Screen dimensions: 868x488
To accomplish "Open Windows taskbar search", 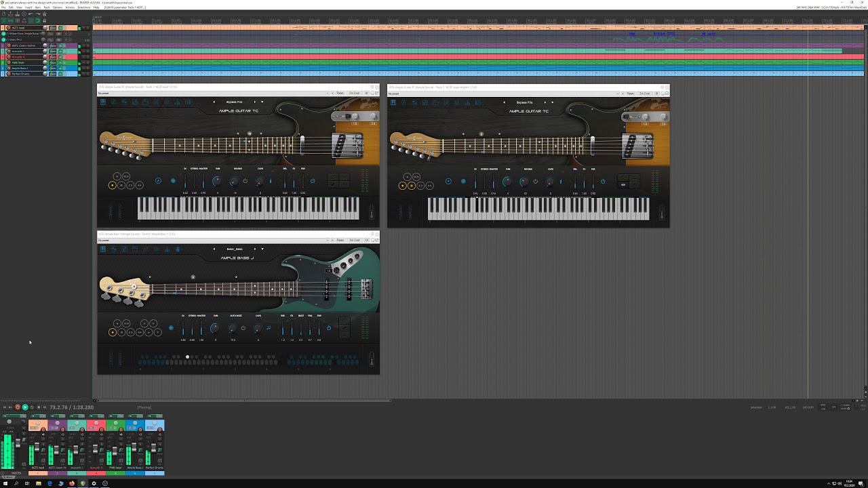I will pyautogui.click(x=16, y=483).
